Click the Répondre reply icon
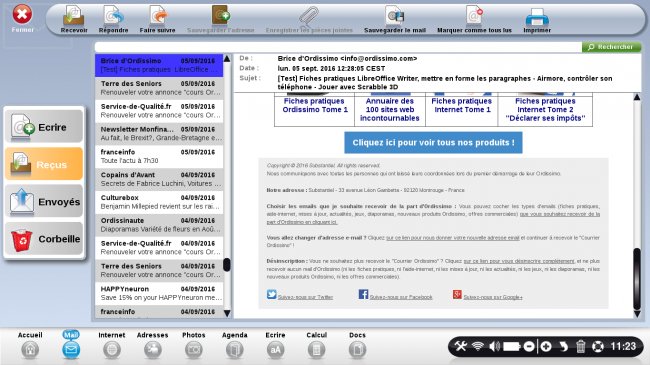Viewport: 650px width, 365px height. [113, 19]
